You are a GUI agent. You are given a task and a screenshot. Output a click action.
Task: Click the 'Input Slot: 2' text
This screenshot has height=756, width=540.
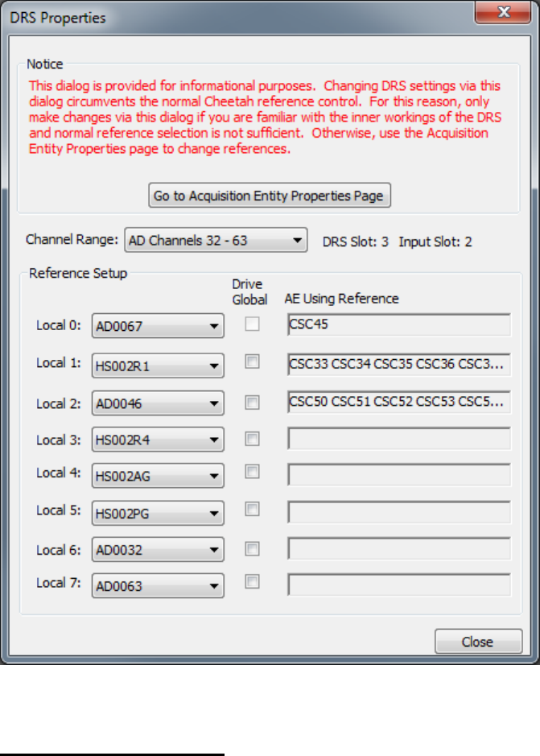tap(435, 242)
